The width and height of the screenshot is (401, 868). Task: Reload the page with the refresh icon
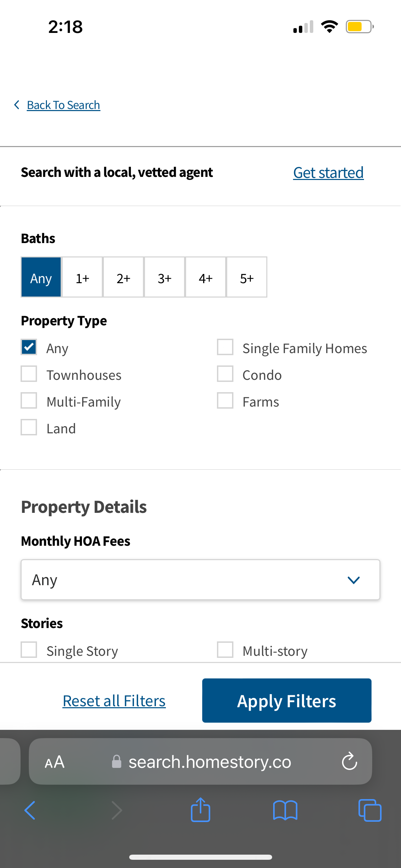click(350, 761)
